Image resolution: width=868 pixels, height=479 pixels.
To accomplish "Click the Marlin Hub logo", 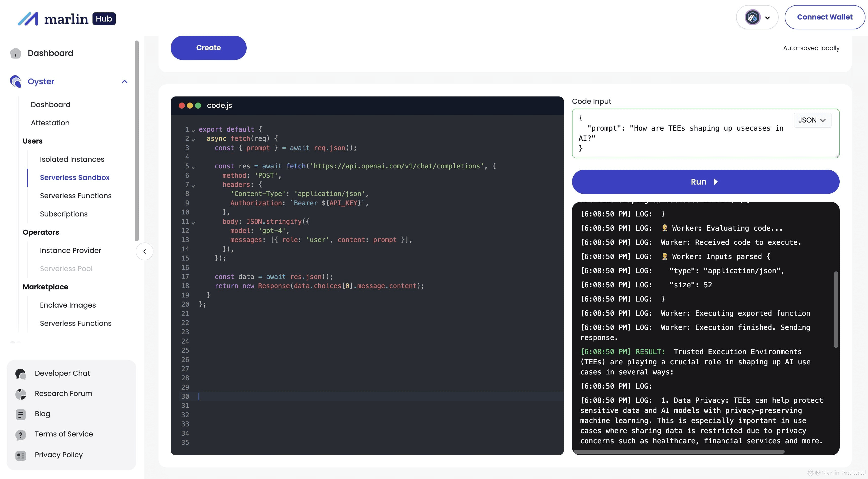I will [66, 18].
